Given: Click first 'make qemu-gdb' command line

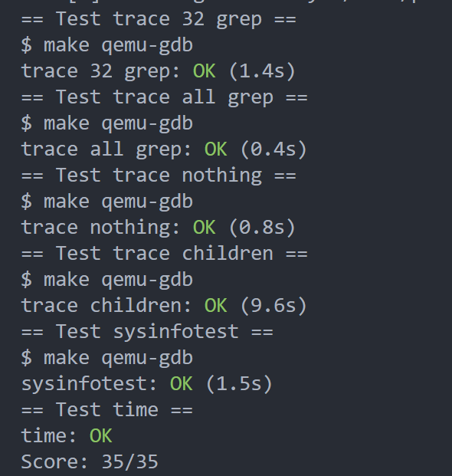Looking at the screenshot, I should pyautogui.click(x=107, y=45).
